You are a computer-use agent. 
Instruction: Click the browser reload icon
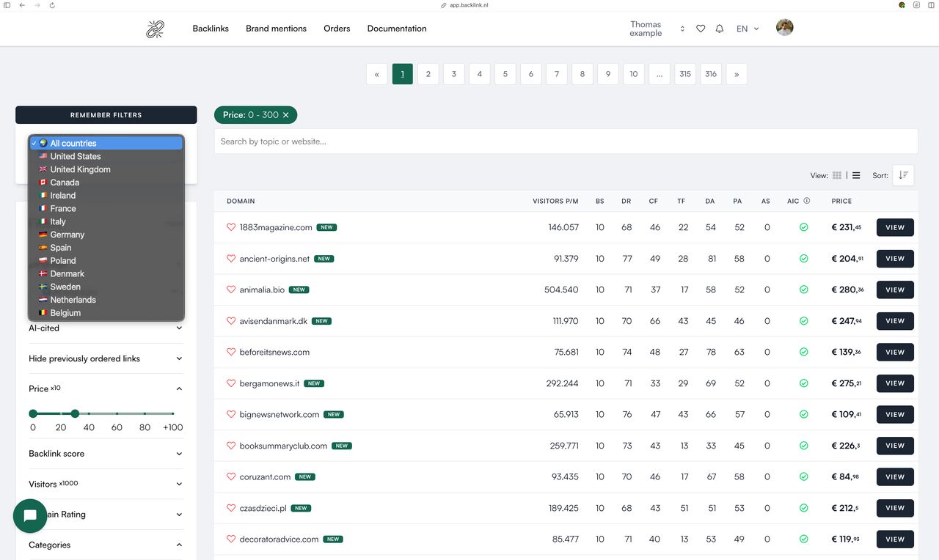coord(52,5)
